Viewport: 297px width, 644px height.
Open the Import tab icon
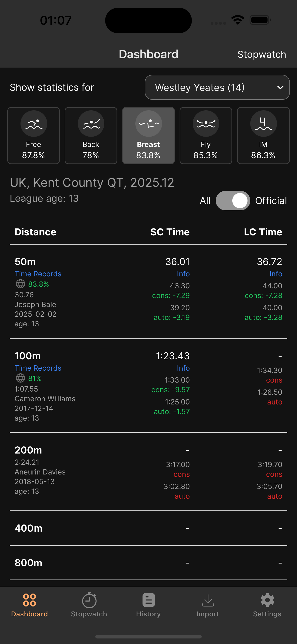(208, 600)
